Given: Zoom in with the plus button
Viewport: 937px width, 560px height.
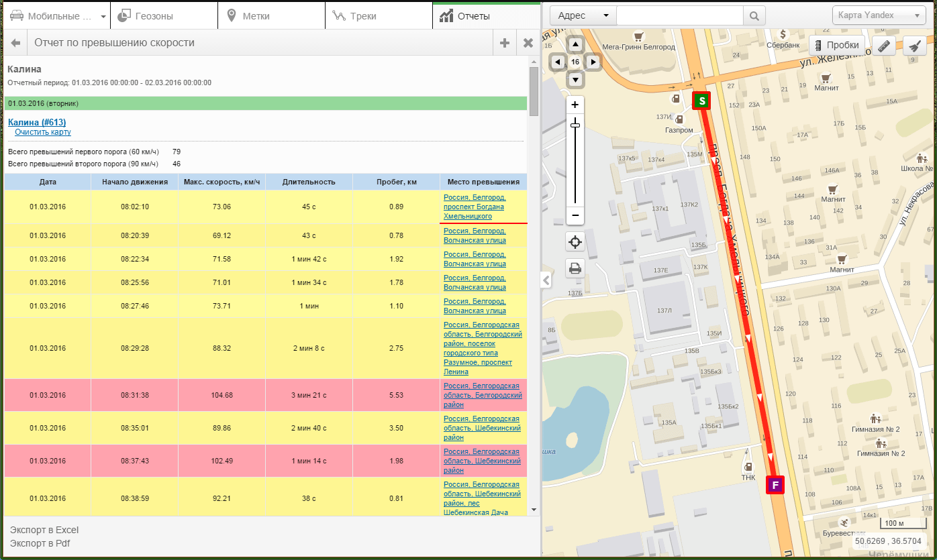Looking at the screenshot, I should (575, 105).
